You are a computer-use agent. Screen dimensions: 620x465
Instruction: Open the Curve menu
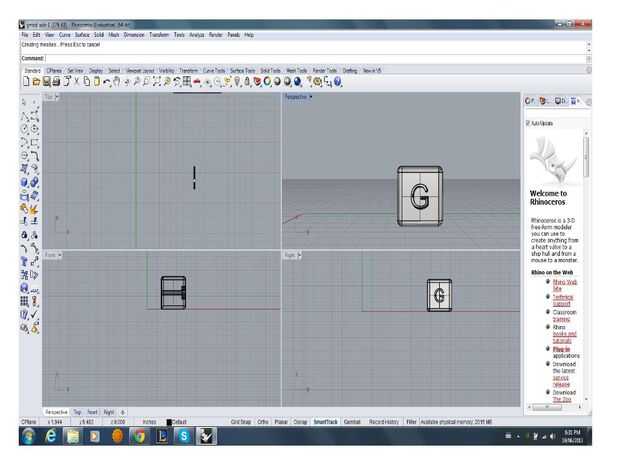coord(64,35)
